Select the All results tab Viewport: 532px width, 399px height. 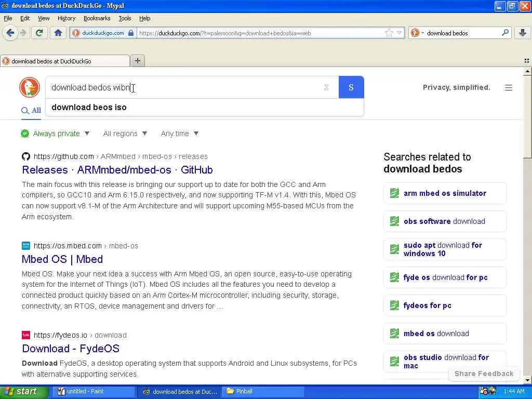coord(31,111)
